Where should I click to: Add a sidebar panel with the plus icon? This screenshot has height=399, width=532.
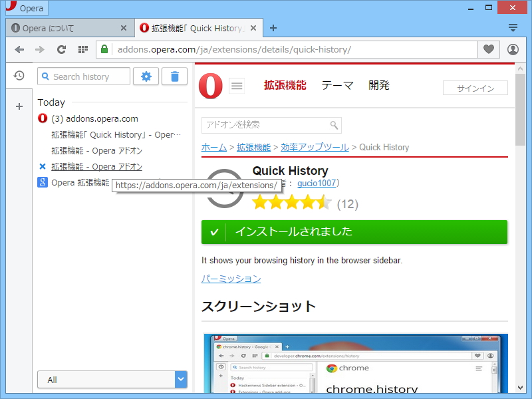tap(19, 106)
